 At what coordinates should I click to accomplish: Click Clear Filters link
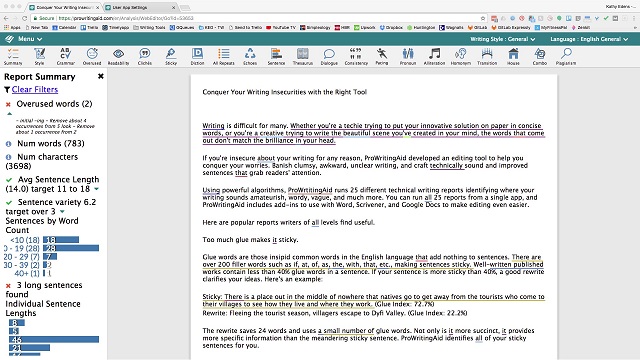point(35,89)
